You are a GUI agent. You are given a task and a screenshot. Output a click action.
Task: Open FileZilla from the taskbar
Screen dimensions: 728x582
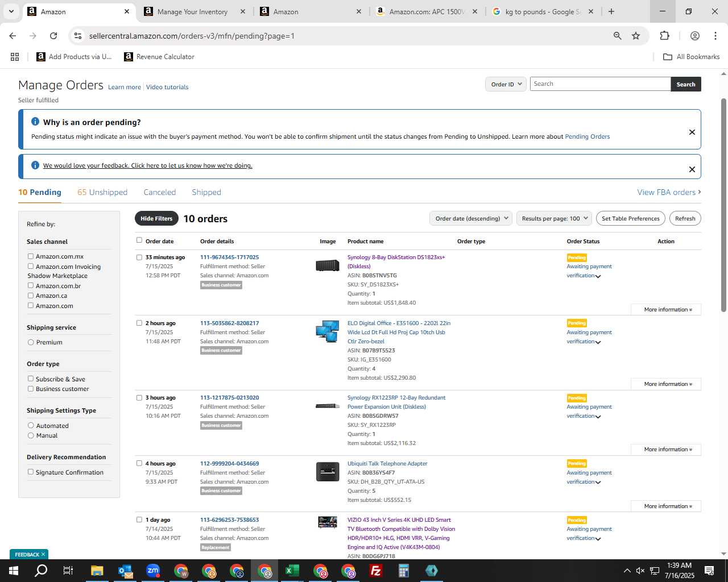[376, 571]
